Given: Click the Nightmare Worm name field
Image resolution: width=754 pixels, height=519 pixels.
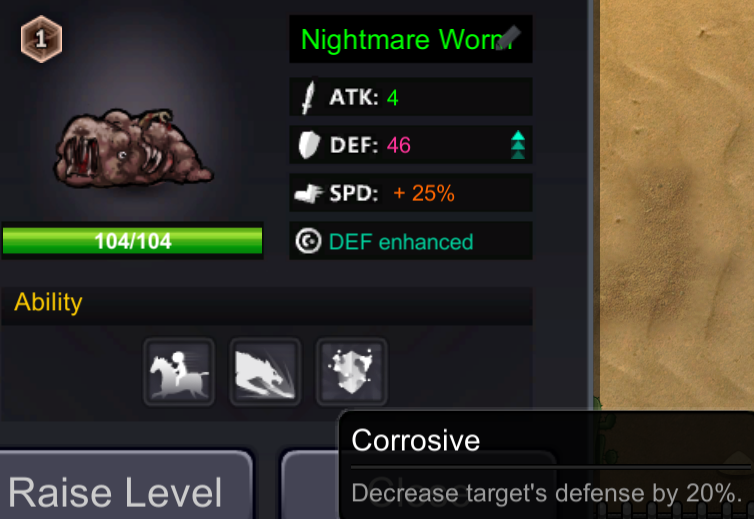Looking at the screenshot, I should (411, 39).
